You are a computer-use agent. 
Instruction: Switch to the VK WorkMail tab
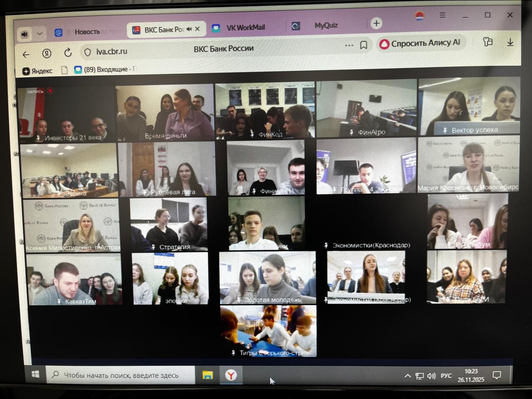[x=245, y=27]
